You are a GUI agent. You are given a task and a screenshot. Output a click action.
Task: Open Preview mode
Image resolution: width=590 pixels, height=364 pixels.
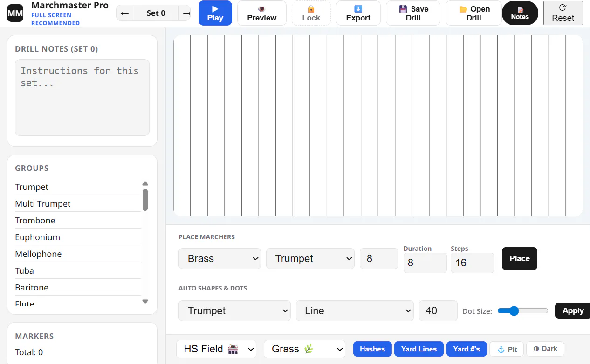pos(262,13)
